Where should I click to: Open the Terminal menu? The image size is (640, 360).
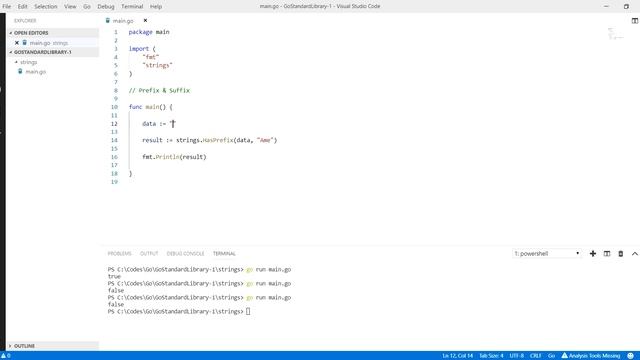132,7
